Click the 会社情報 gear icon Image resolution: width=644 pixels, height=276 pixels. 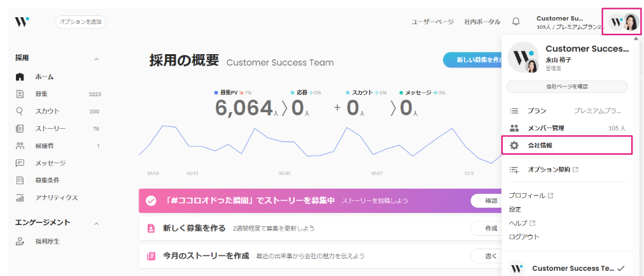tap(515, 145)
